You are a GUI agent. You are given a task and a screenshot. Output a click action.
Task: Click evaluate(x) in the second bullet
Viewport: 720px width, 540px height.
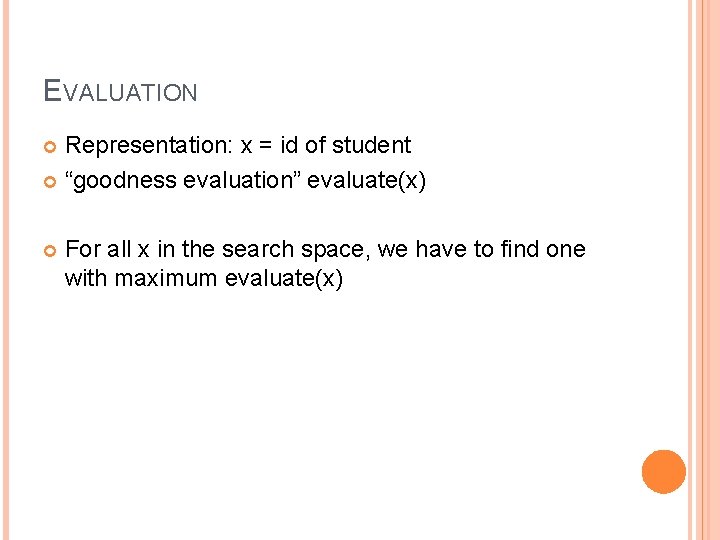click(366, 180)
